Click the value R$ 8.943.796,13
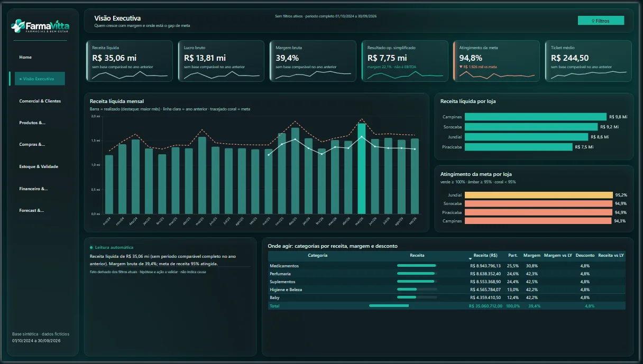643x364 pixels. (x=485, y=266)
